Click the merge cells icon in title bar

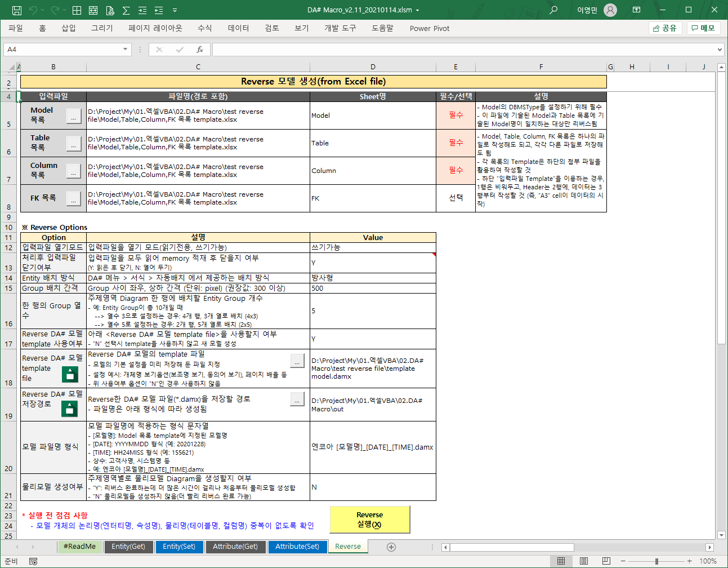(93, 10)
